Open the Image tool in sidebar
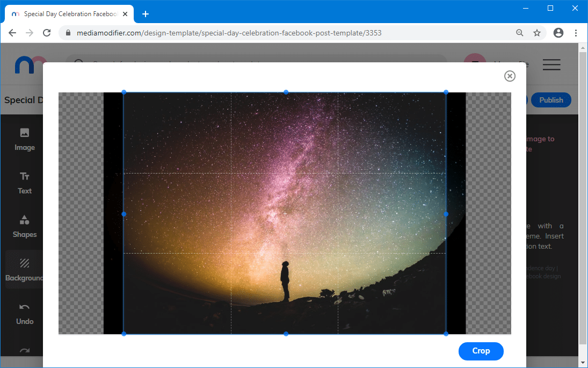 (25, 140)
